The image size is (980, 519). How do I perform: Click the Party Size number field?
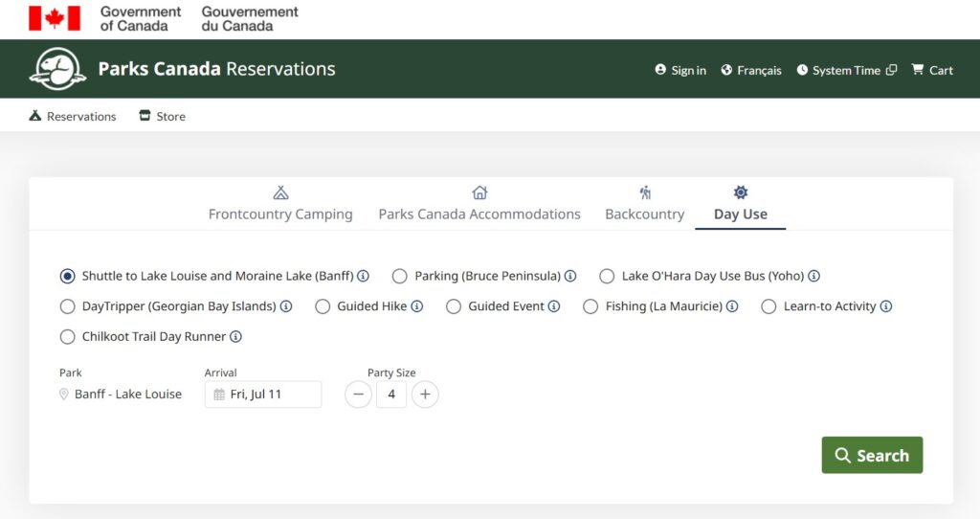(x=391, y=395)
